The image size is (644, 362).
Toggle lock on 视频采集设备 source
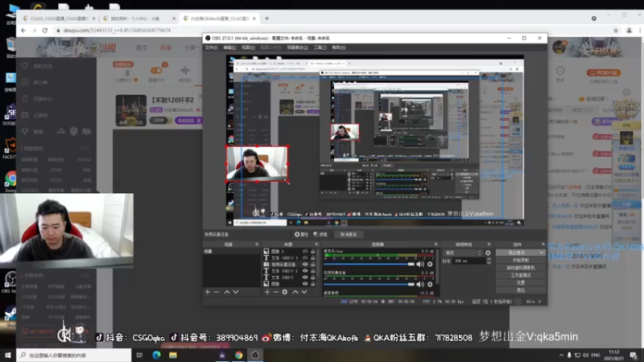(313, 265)
